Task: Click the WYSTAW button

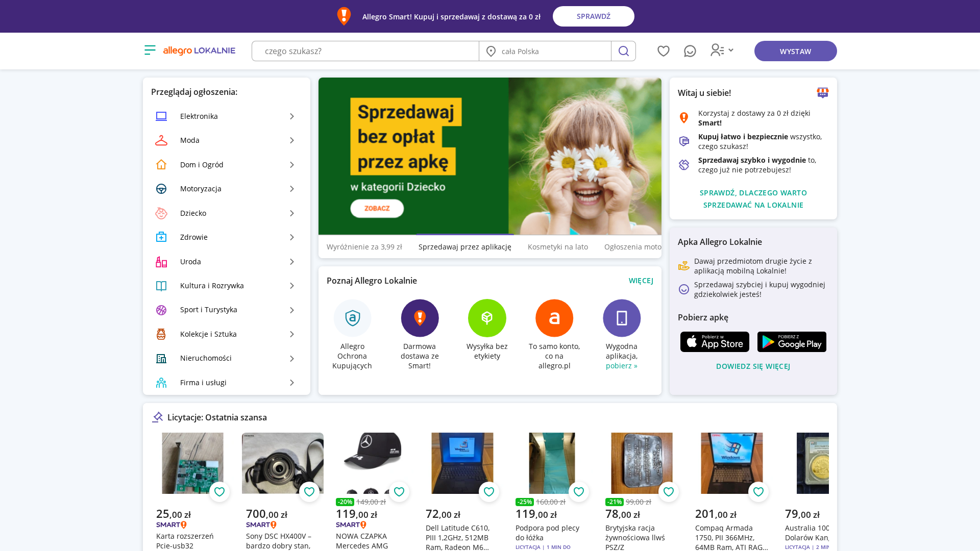Action: click(x=795, y=51)
